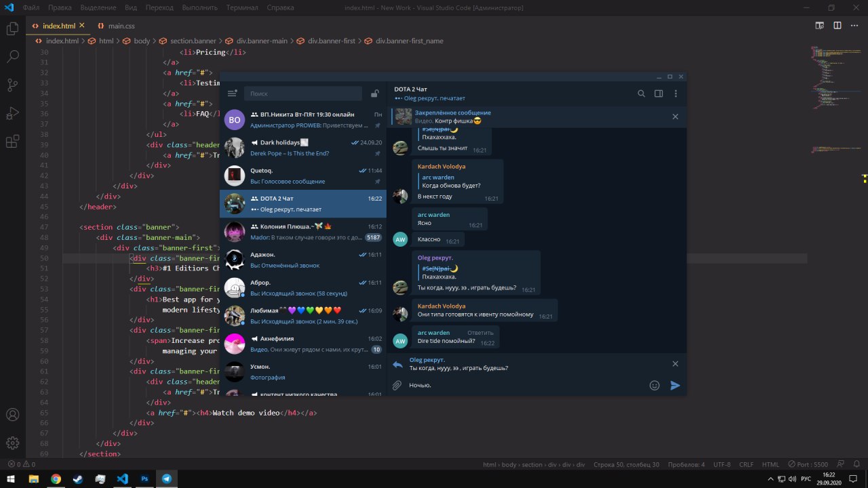Screen dimensions: 868x488
Task: Open the Аброр. chat
Action: coord(303,287)
